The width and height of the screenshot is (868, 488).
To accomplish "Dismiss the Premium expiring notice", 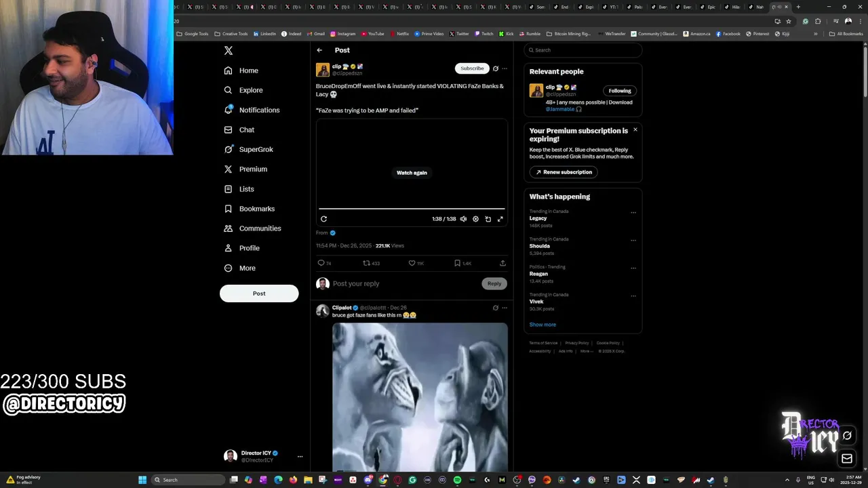I will (635, 129).
